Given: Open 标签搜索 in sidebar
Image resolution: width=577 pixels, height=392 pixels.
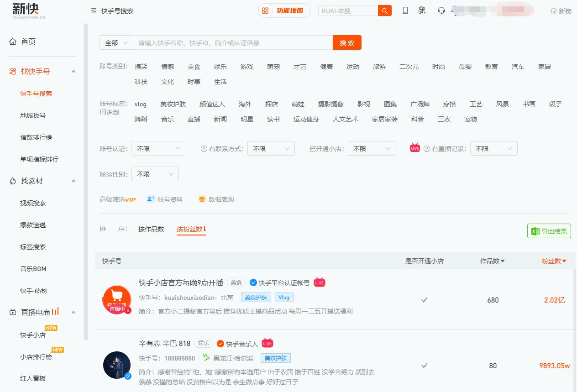Looking at the screenshot, I should [x=33, y=247].
